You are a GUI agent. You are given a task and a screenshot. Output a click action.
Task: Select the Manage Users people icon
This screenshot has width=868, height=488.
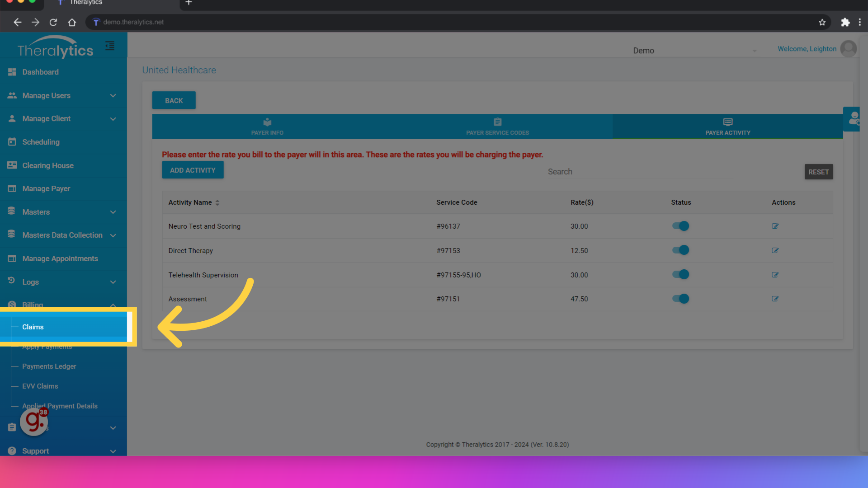pyautogui.click(x=12, y=95)
